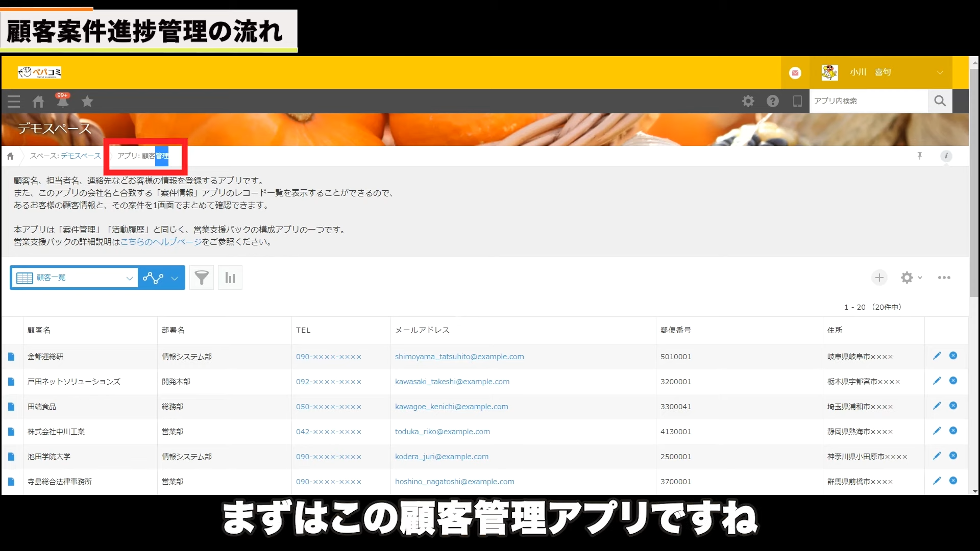Open the notifications bell with 99+ badge
The height and width of the screenshot is (551, 980).
click(x=62, y=101)
